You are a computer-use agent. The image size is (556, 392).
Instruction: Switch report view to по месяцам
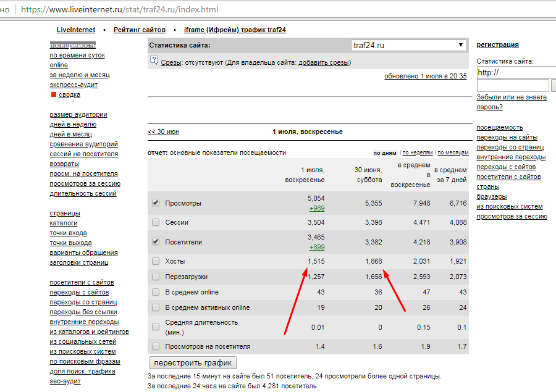click(x=453, y=152)
